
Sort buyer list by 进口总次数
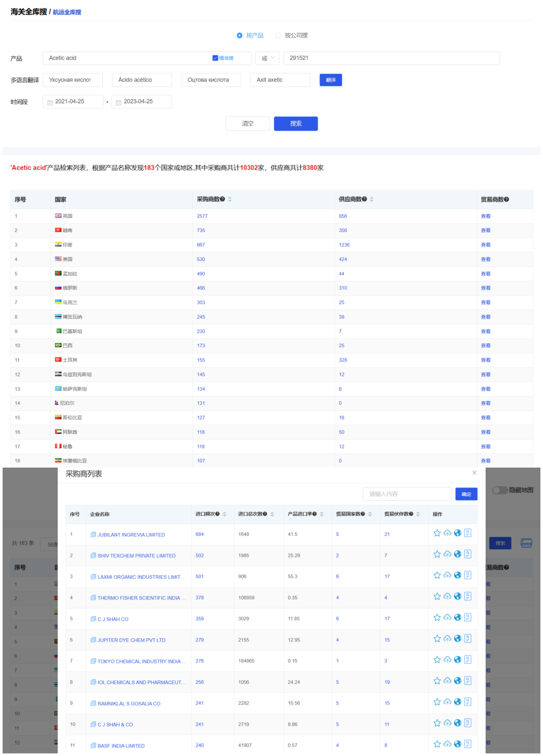[x=272, y=515]
